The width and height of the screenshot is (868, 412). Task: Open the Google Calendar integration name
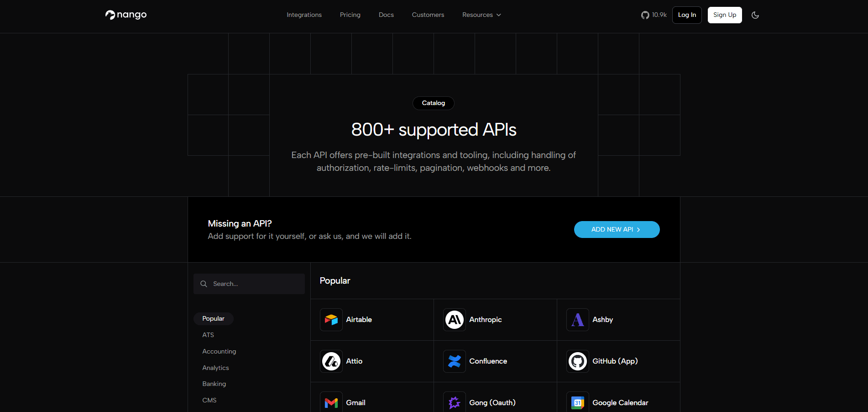click(620, 403)
